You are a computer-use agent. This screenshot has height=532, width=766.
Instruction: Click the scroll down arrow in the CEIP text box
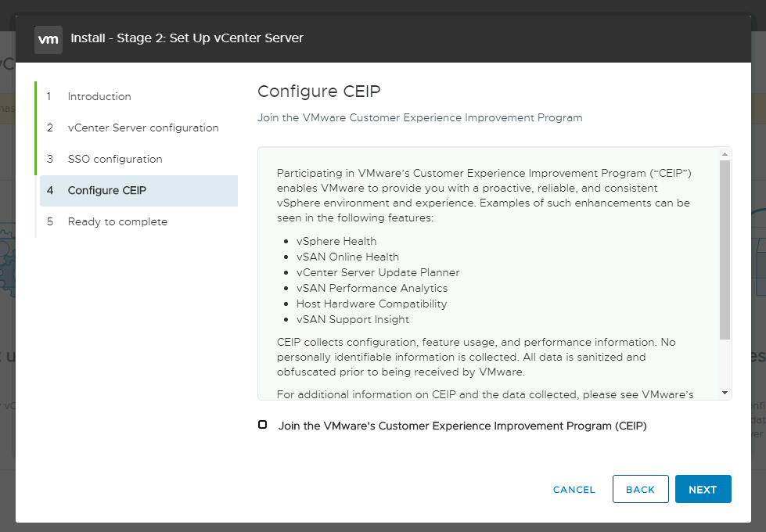[x=725, y=393]
